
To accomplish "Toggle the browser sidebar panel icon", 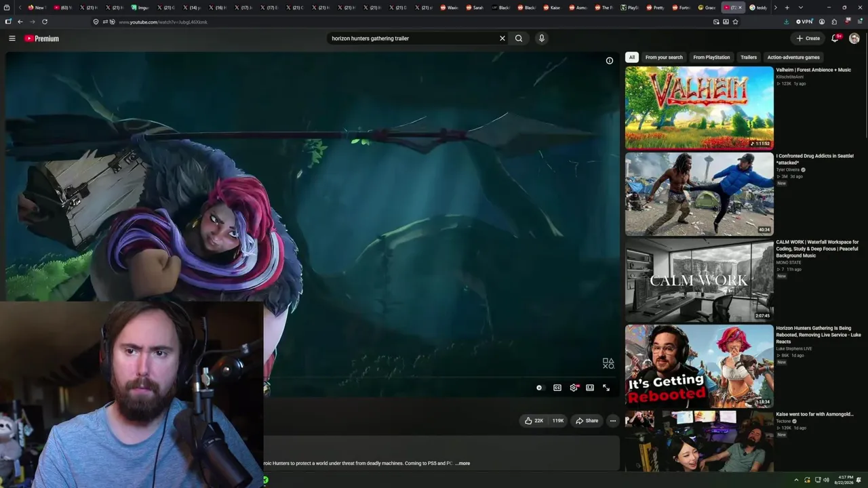I will click(x=8, y=22).
